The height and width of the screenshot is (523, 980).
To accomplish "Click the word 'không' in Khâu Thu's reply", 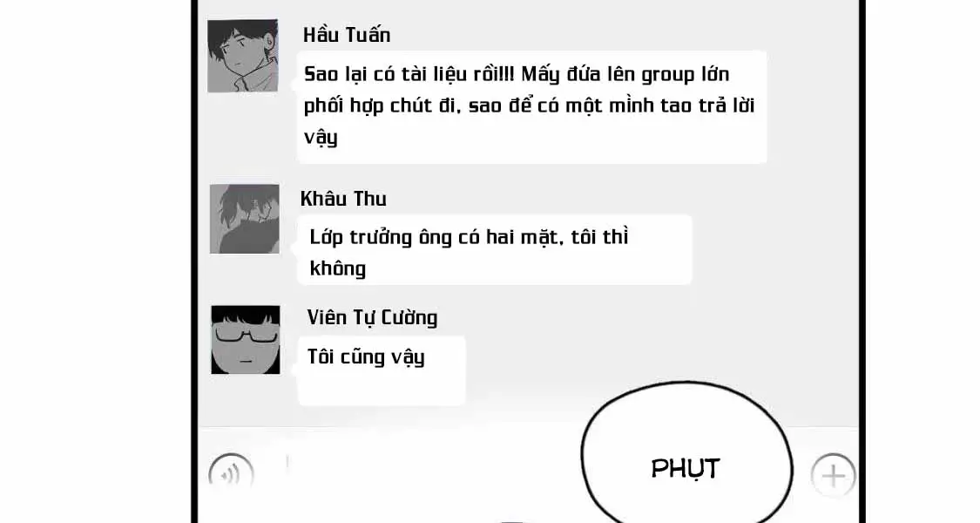I will pyautogui.click(x=337, y=268).
